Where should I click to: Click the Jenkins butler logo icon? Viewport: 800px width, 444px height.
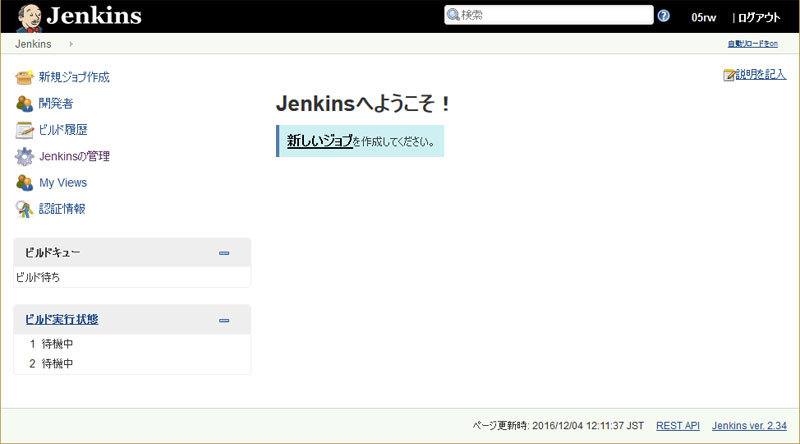pyautogui.click(x=29, y=17)
